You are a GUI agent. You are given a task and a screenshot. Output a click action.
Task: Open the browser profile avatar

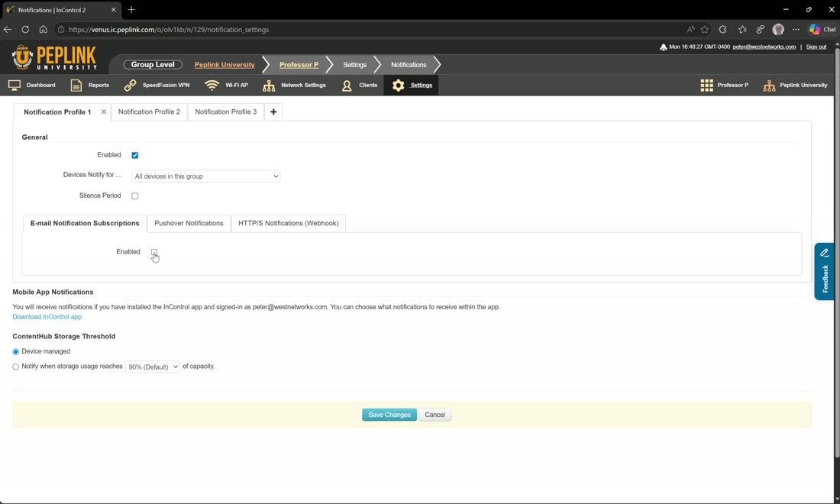[778, 30]
